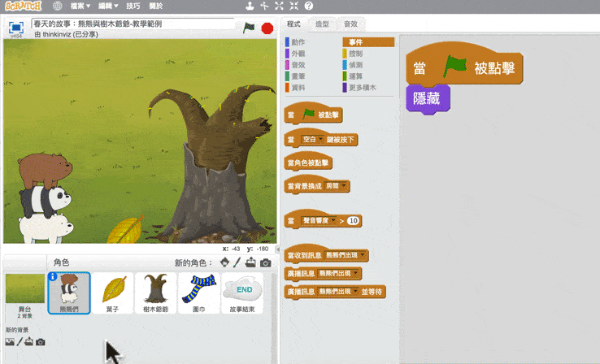Select the Delete scissors tool
The height and width of the screenshot is (364, 600).
click(x=264, y=6)
